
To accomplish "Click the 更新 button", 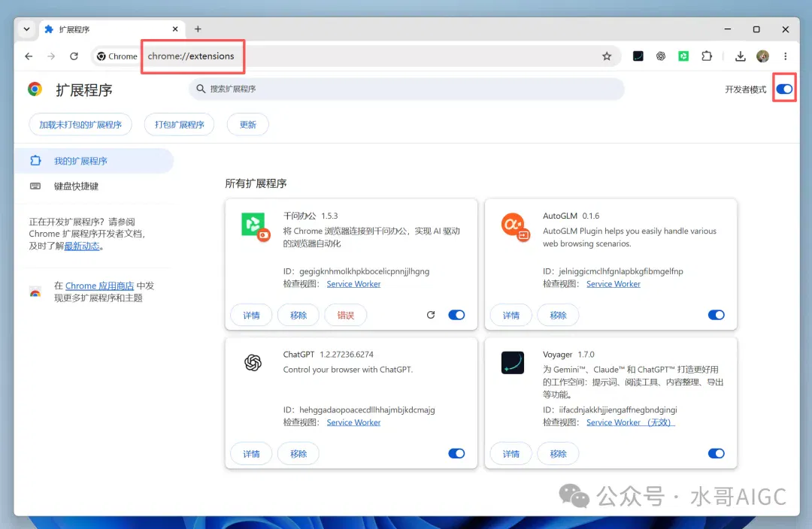I will (247, 125).
